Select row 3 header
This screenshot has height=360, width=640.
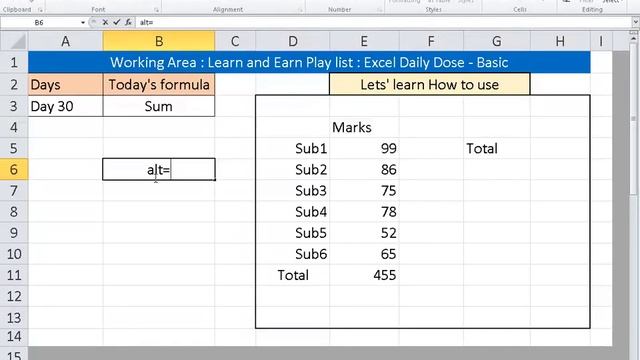tap(14, 106)
